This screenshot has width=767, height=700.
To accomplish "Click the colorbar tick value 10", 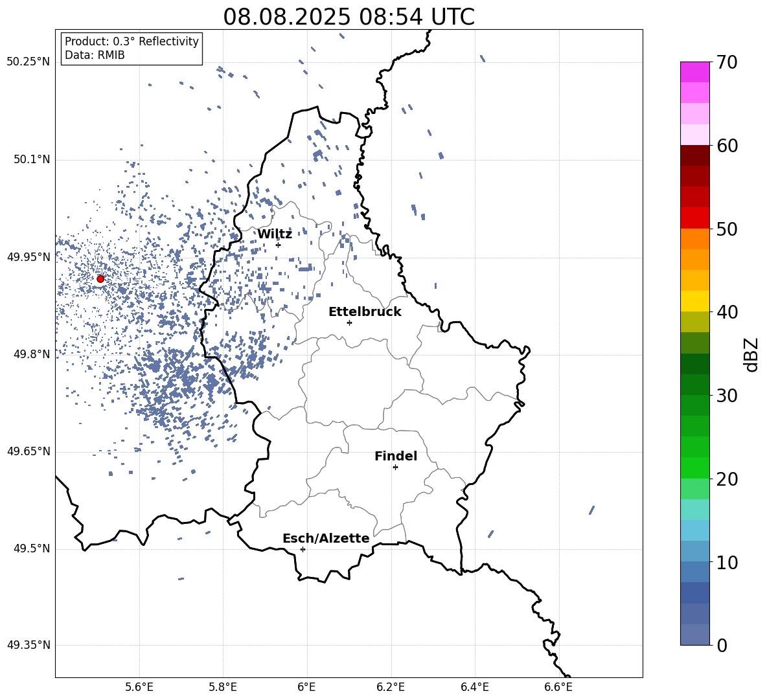I will click(x=727, y=562).
